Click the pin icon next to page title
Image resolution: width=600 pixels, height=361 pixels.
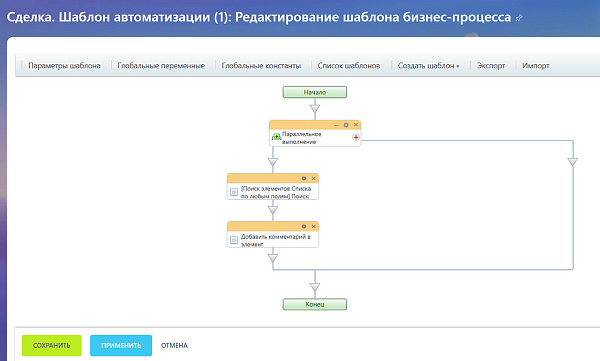click(x=519, y=18)
